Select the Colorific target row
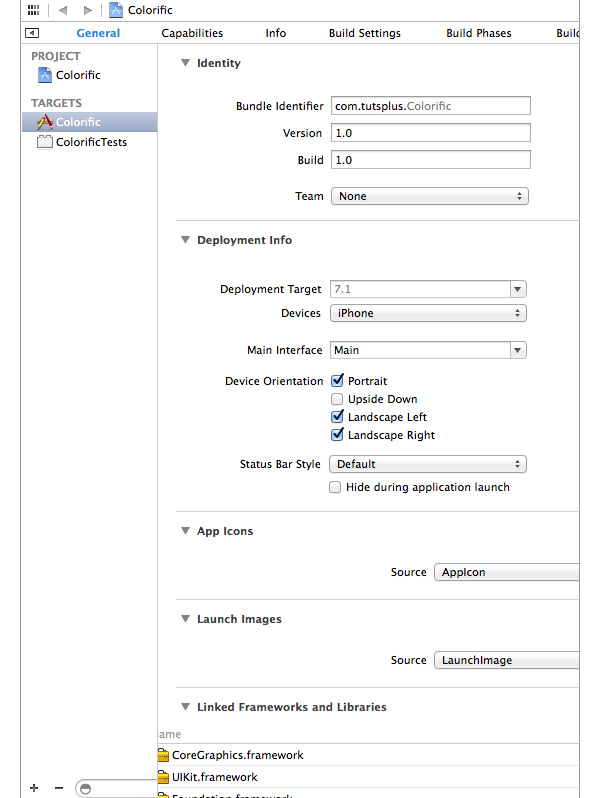Viewport: 600px width, 798px height. click(x=90, y=122)
